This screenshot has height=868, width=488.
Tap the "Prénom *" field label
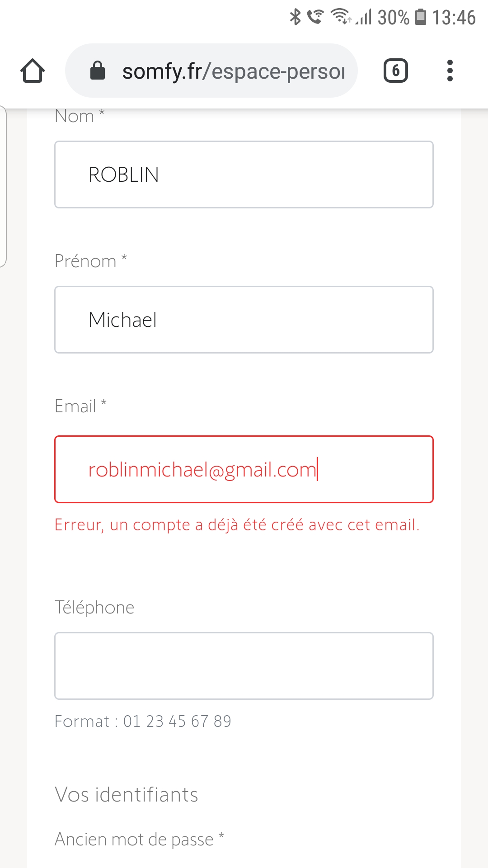point(91,261)
